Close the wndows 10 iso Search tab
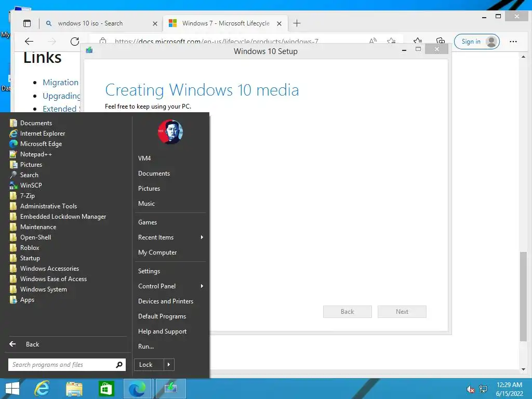This screenshot has height=399, width=532. (155, 24)
